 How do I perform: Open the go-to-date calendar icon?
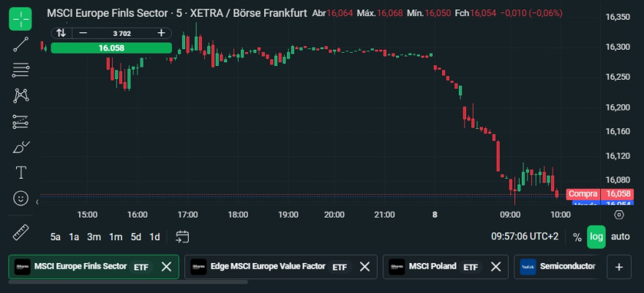coord(182,237)
